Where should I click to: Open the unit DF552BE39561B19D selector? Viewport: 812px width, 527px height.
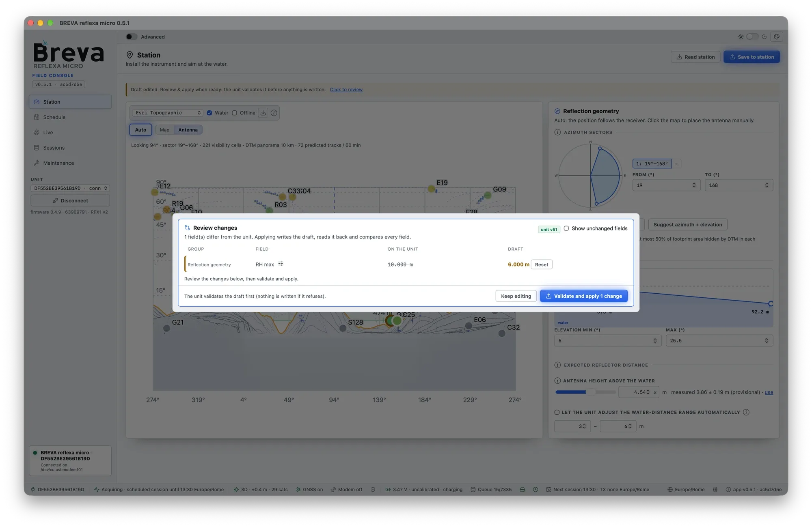pos(70,188)
